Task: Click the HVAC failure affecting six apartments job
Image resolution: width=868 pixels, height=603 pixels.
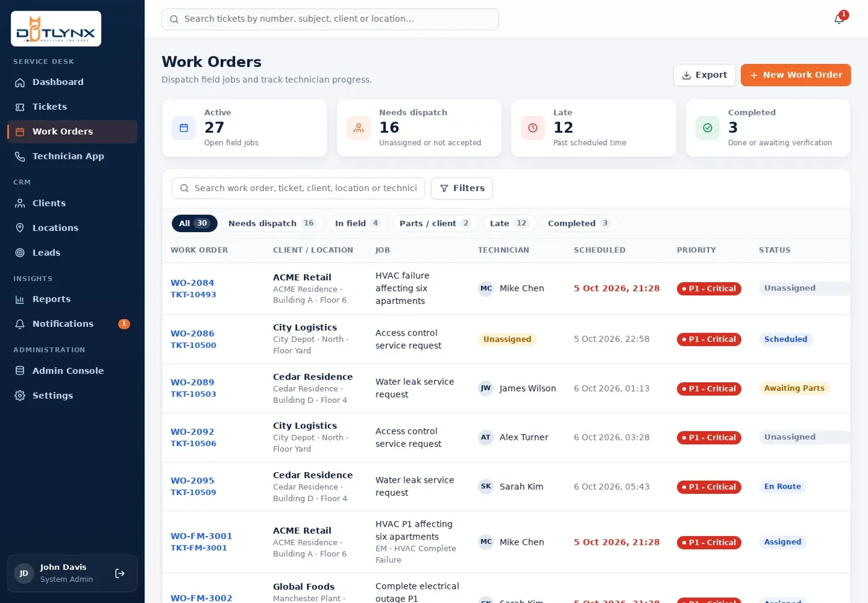Action: (402, 288)
